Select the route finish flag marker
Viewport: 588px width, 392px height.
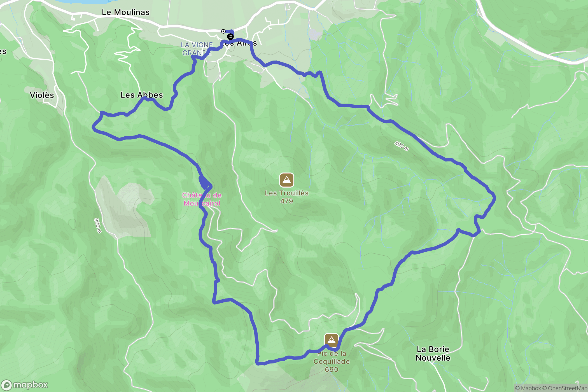[230, 37]
